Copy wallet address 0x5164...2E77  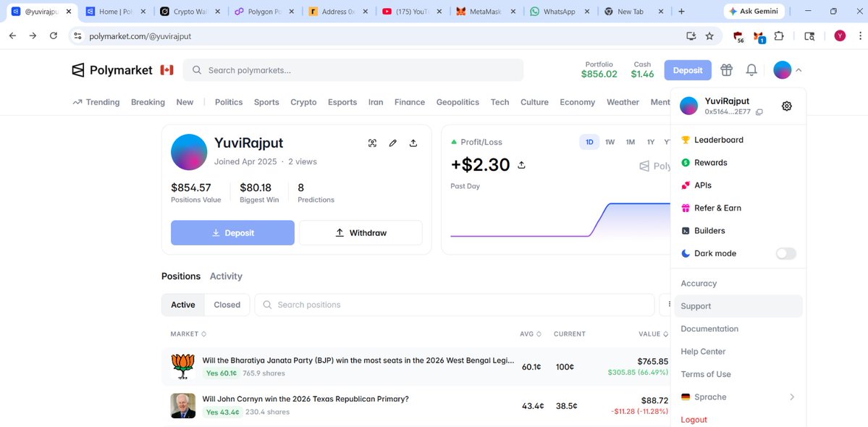click(x=759, y=111)
